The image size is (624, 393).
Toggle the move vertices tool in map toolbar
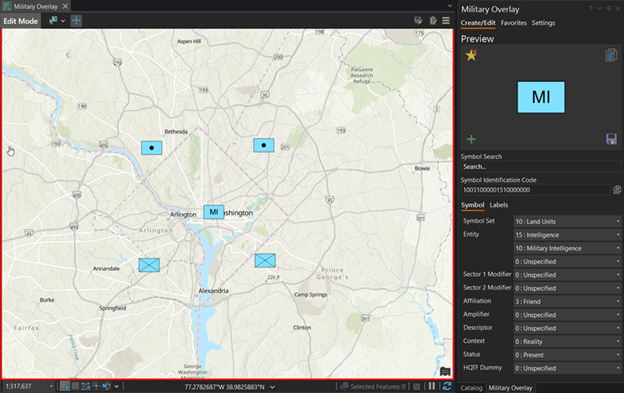point(76,21)
